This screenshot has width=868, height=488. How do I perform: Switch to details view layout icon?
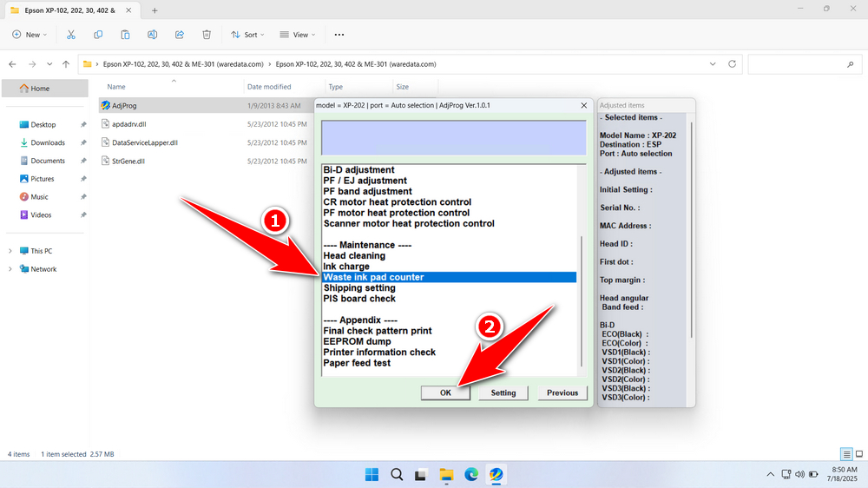[846, 454]
